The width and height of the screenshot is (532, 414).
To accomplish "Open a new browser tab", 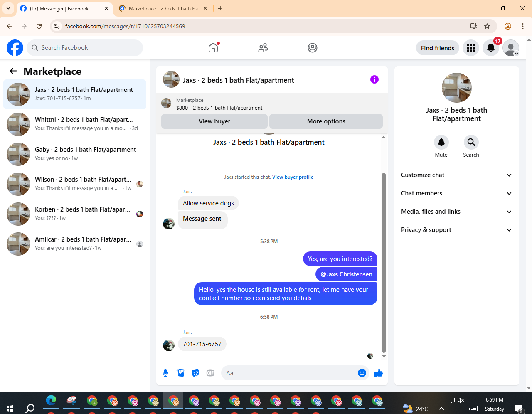I will 220,8.
